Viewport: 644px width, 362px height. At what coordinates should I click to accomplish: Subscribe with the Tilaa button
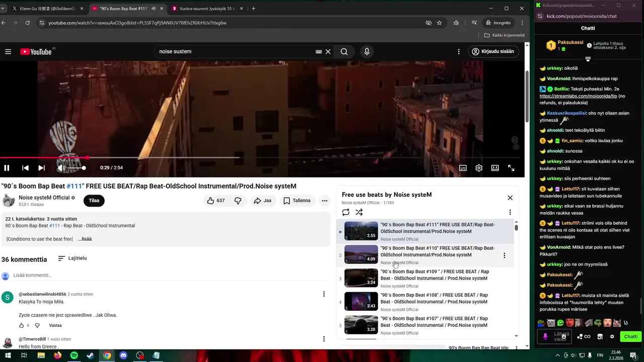(x=94, y=200)
